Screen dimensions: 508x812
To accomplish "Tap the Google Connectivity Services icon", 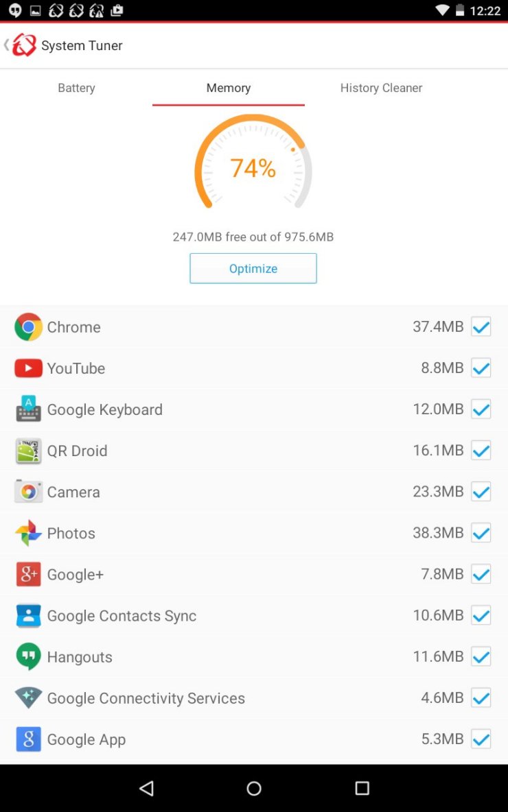I will point(29,697).
